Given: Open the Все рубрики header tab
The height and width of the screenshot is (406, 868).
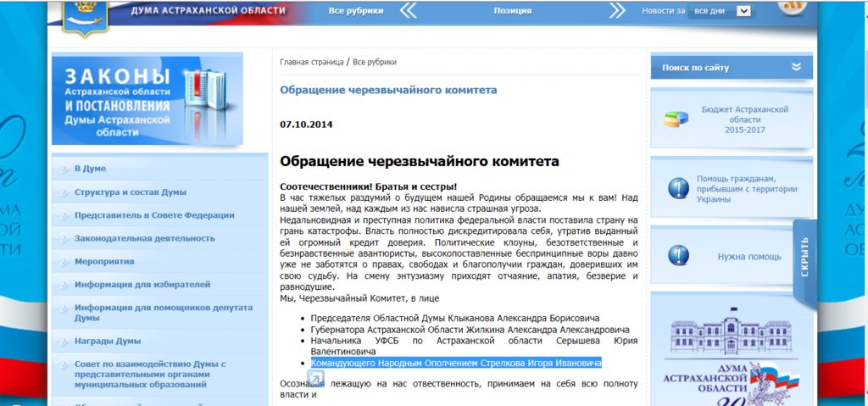Looking at the screenshot, I should 356,10.
